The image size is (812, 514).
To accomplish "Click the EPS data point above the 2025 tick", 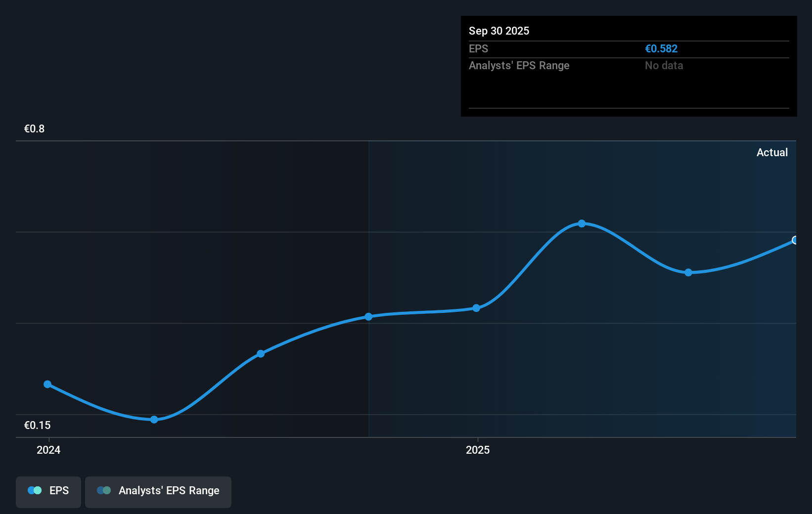I will (x=476, y=308).
